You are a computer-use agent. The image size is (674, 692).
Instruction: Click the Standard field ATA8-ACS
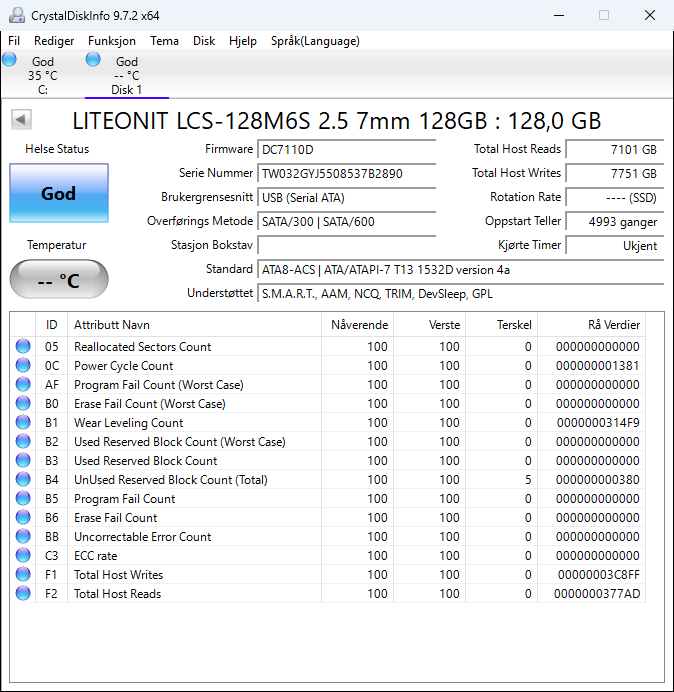tap(460, 270)
